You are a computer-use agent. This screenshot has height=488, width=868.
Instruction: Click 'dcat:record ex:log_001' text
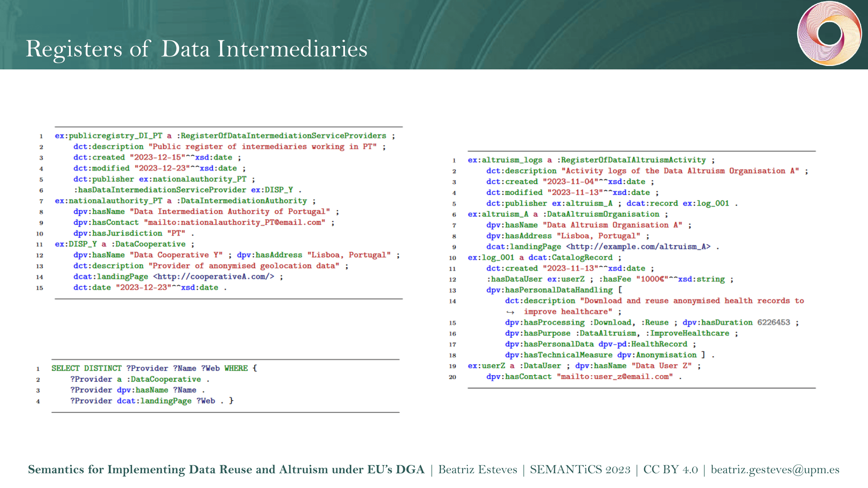tap(678, 203)
